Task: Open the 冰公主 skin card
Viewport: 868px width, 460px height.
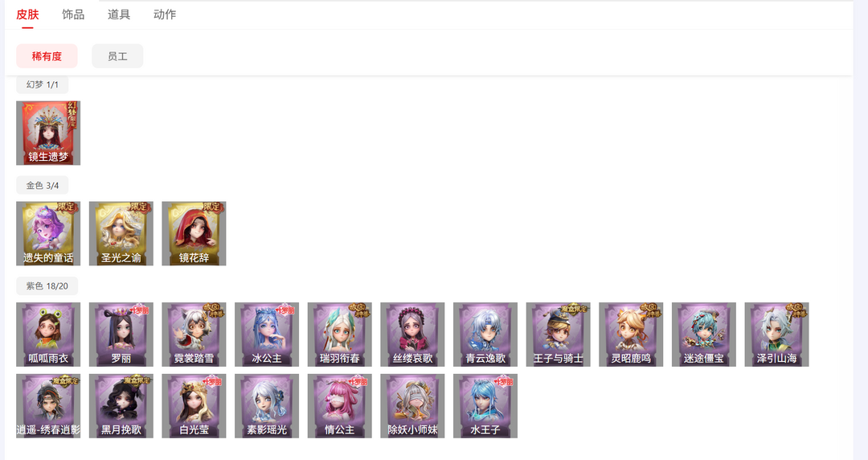Action: (267, 335)
